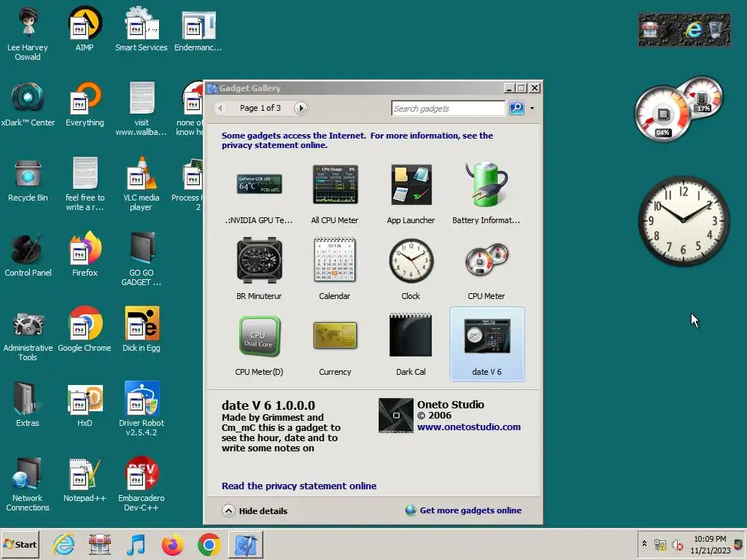Open Firefox desktop shortcut
The width and height of the screenshot is (747, 560).
point(85,254)
